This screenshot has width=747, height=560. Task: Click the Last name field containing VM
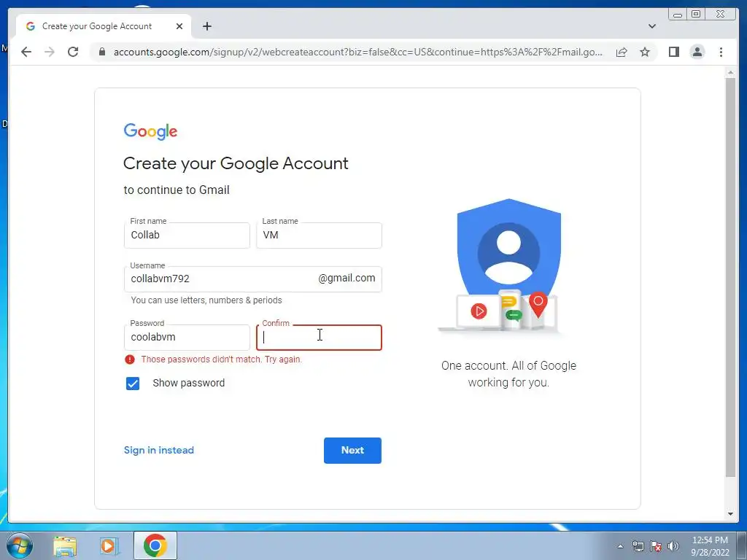pos(319,236)
